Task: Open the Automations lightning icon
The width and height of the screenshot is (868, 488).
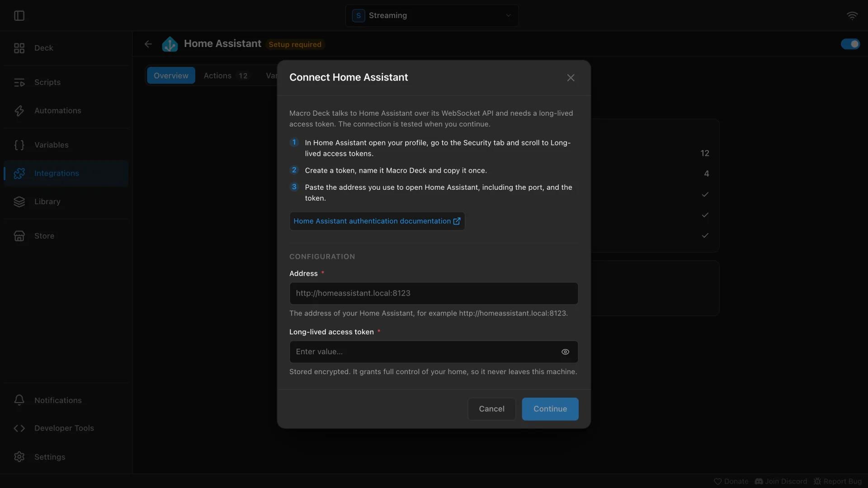Action: (x=19, y=111)
